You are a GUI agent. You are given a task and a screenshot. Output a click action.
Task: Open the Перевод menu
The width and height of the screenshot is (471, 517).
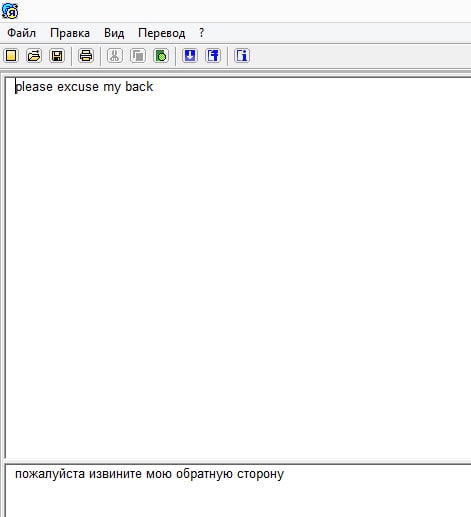pos(162,33)
